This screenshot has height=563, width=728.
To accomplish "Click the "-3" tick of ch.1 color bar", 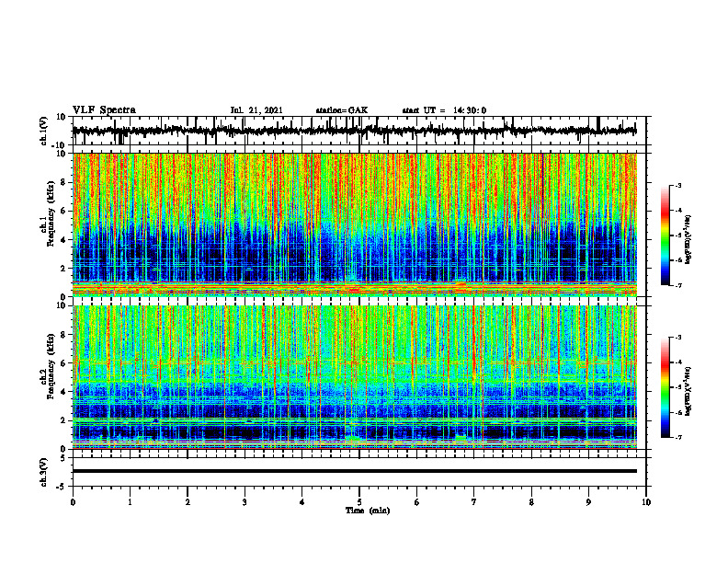I will 678,185.
